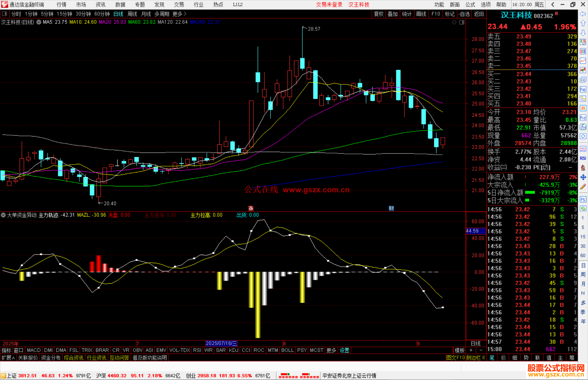The width and height of the screenshot is (588, 380).
Task: Click the title bar back chevron icon
Action: [553, 4]
